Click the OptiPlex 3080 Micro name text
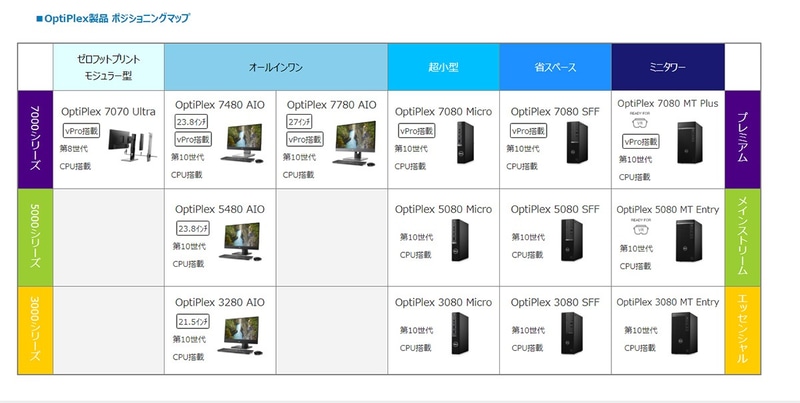The height and width of the screenshot is (403, 800). (443, 303)
